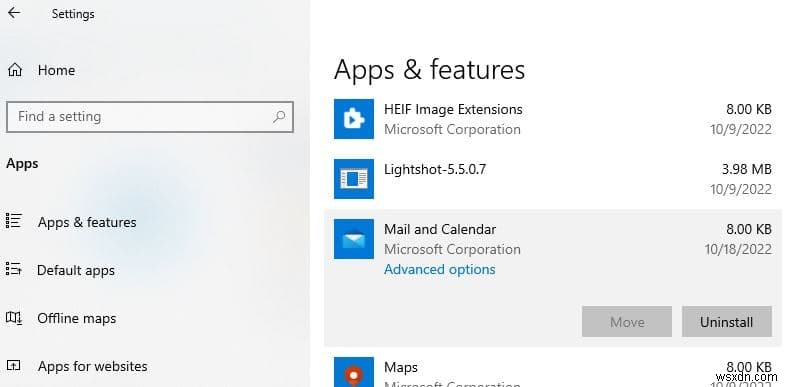Click the 3.98 MB size value

pos(747,170)
